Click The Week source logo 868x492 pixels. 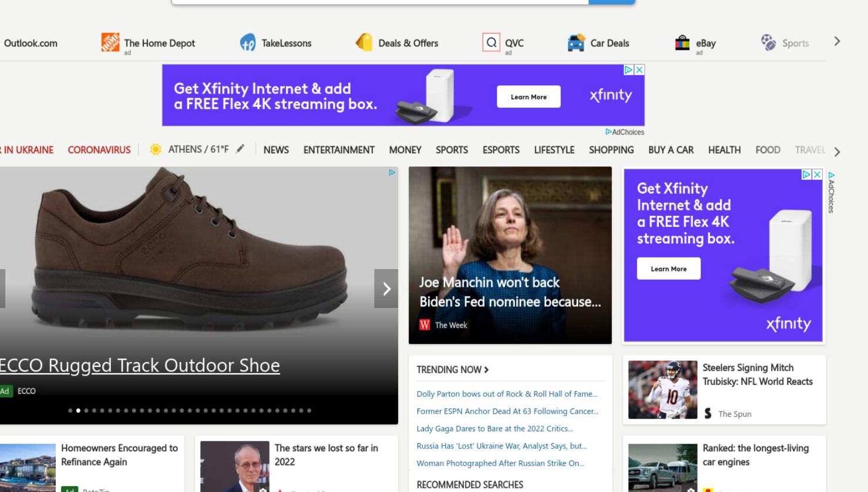(425, 325)
